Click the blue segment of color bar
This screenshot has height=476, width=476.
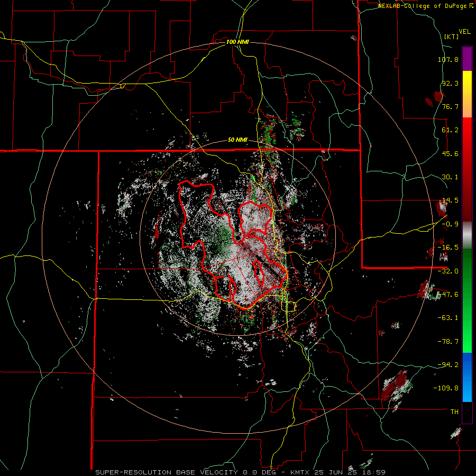pyautogui.click(x=467, y=377)
